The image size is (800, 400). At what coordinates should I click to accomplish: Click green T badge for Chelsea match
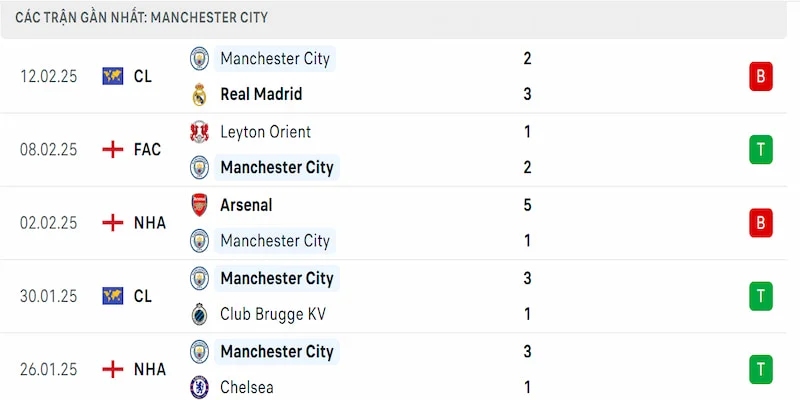(761, 369)
